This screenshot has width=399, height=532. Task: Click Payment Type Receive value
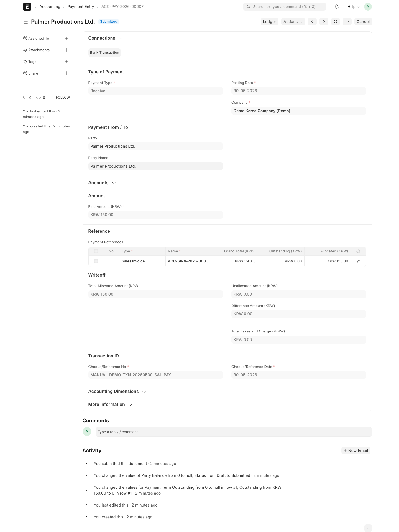click(x=155, y=91)
